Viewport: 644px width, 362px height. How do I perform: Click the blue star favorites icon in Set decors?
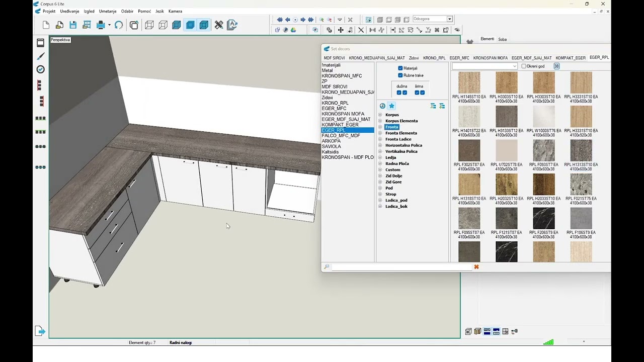391,106
